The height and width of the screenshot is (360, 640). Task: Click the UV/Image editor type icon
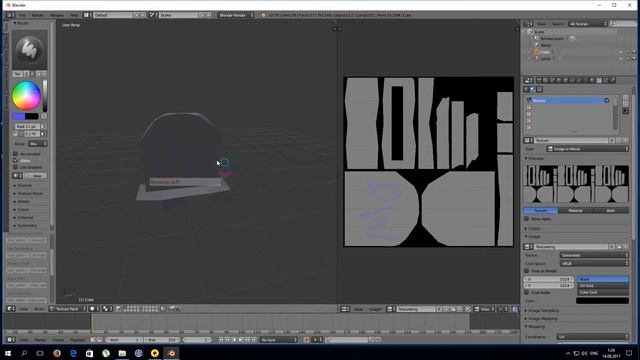345,309
